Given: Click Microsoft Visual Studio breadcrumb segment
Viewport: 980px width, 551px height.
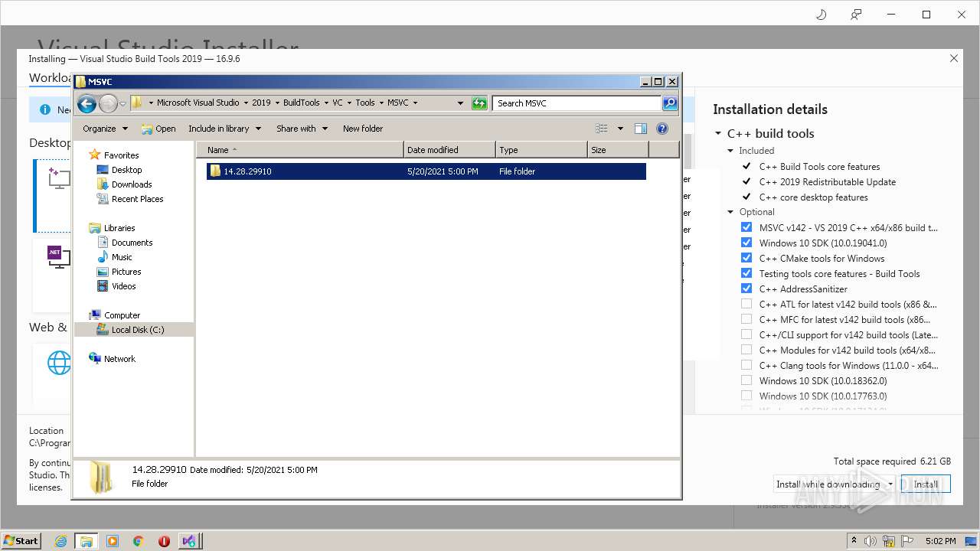Looking at the screenshot, I should (198, 103).
